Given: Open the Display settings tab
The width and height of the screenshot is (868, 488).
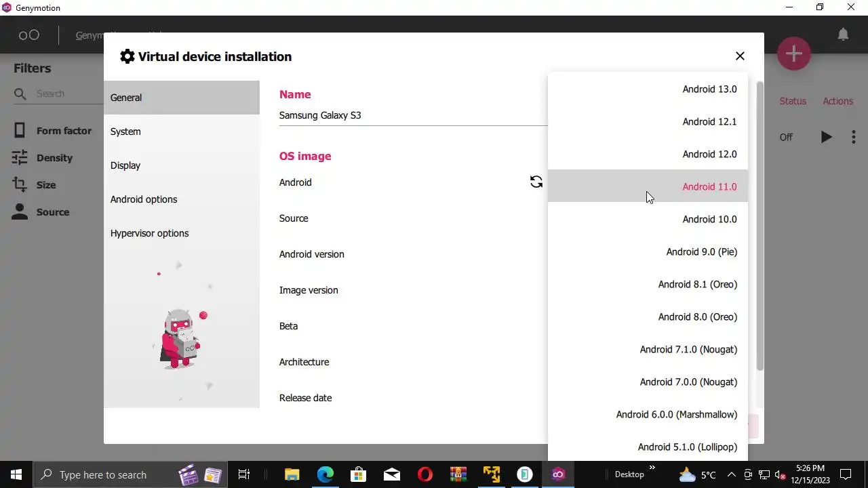Looking at the screenshot, I should coord(182,165).
